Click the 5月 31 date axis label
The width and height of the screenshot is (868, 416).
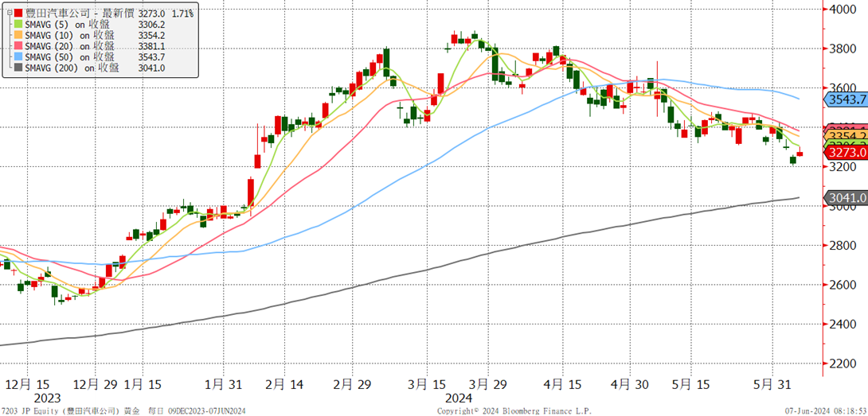point(772,384)
